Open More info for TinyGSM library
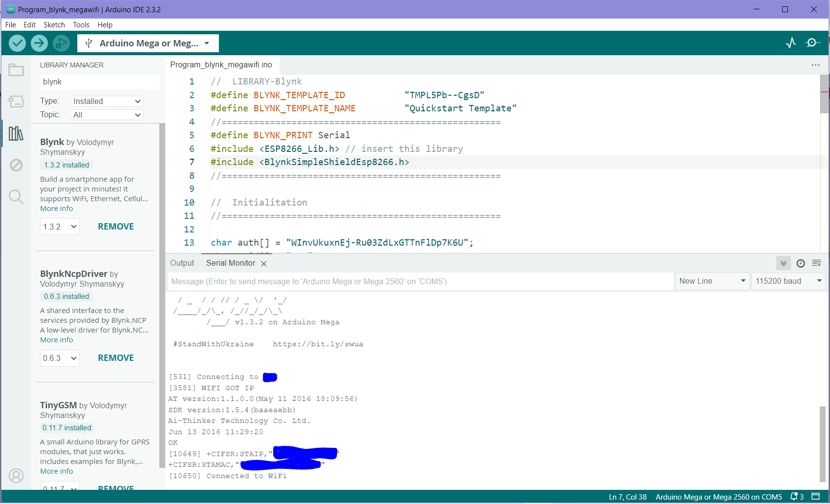 [57, 471]
